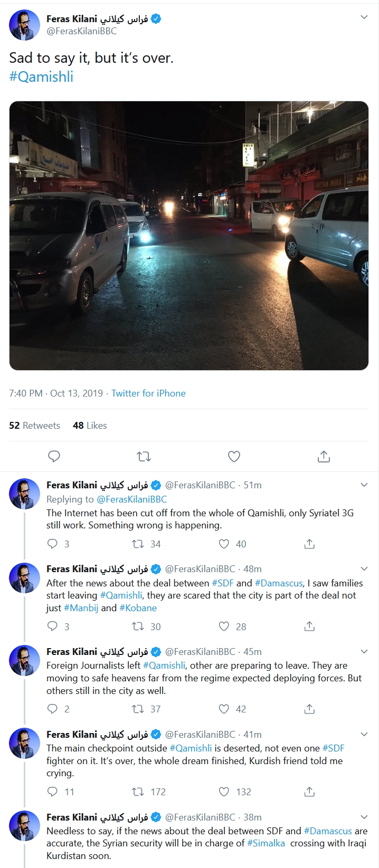This screenshot has width=379, height=868.
Task: Reply to the main Qamishli tweet
Action: 54,456
